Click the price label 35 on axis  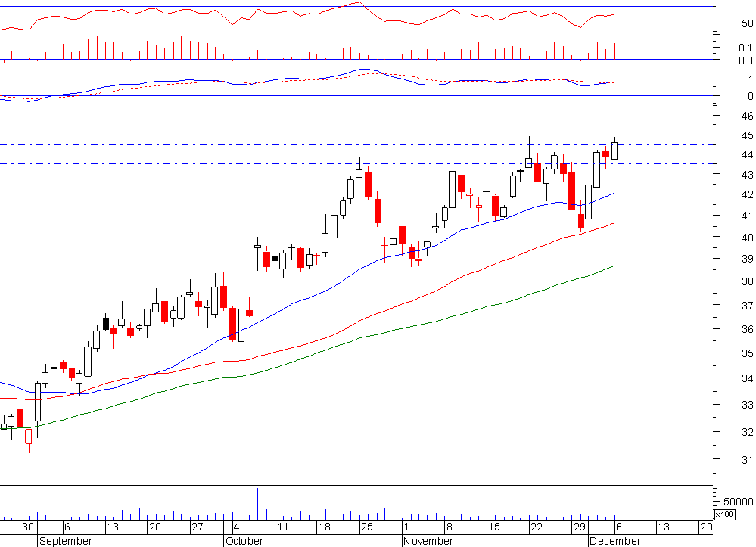747,353
